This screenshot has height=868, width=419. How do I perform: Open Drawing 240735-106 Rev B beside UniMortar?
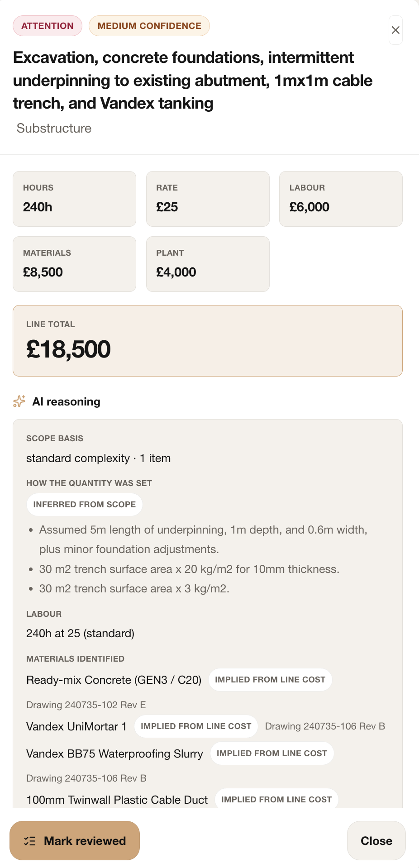325,726
